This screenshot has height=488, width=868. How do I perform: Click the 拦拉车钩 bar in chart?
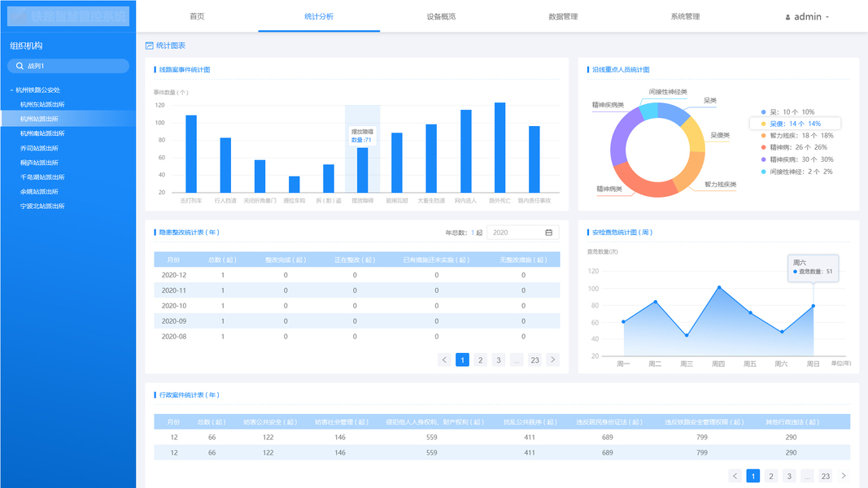pos(294,185)
